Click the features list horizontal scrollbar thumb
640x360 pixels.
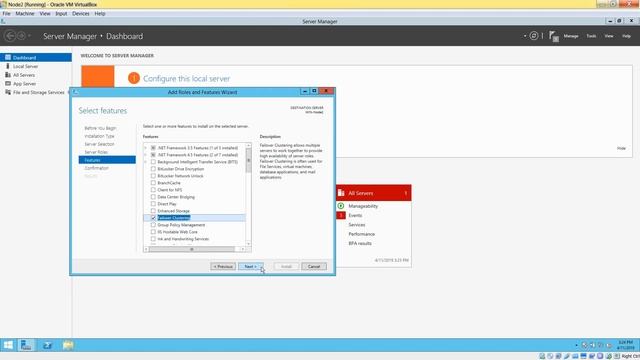click(x=192, y=249)
